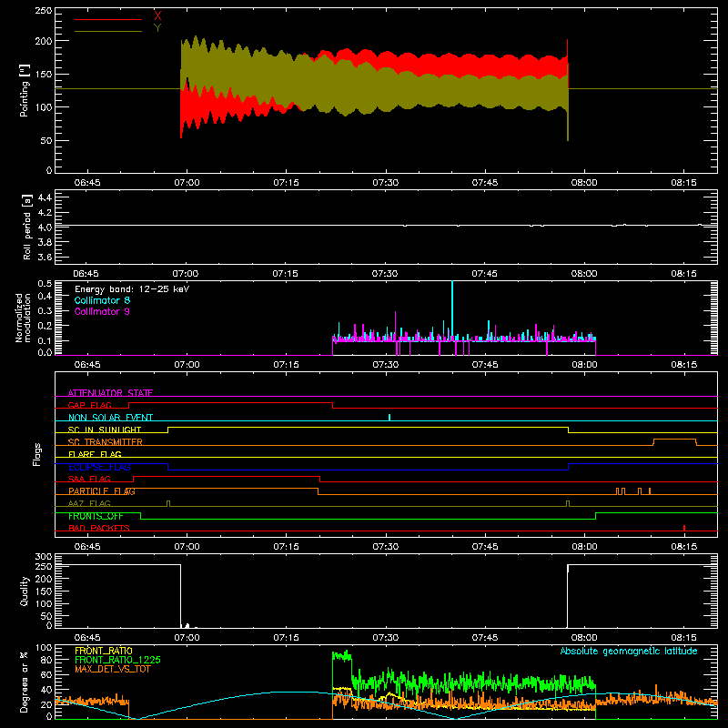Click the MAX_DET_VS_TOT legend entry

[x=112, y=669]
